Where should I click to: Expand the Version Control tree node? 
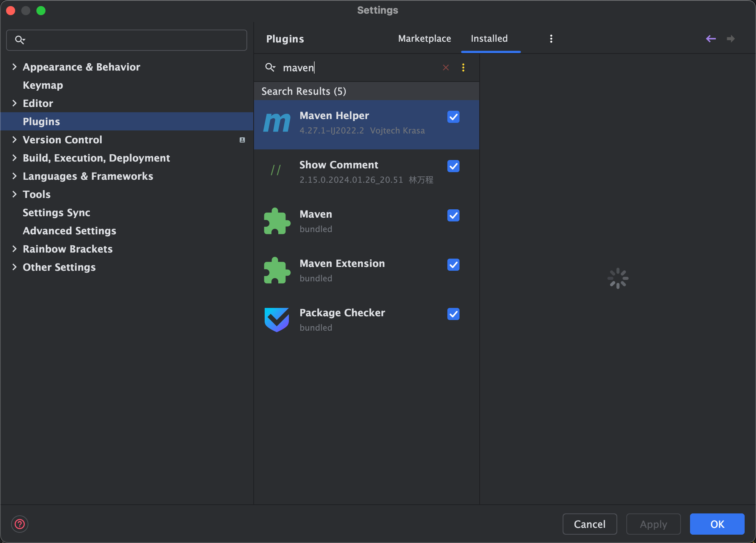click(x=14, y=140)
